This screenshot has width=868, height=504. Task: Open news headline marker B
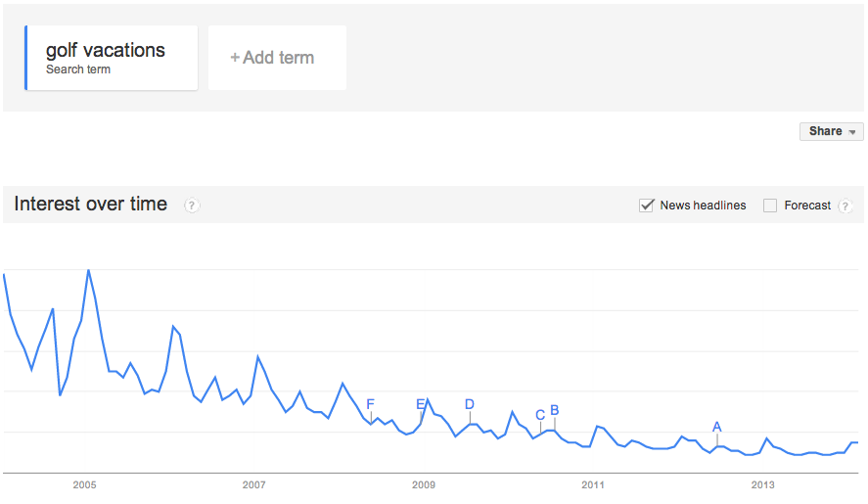tap(554, 410)
